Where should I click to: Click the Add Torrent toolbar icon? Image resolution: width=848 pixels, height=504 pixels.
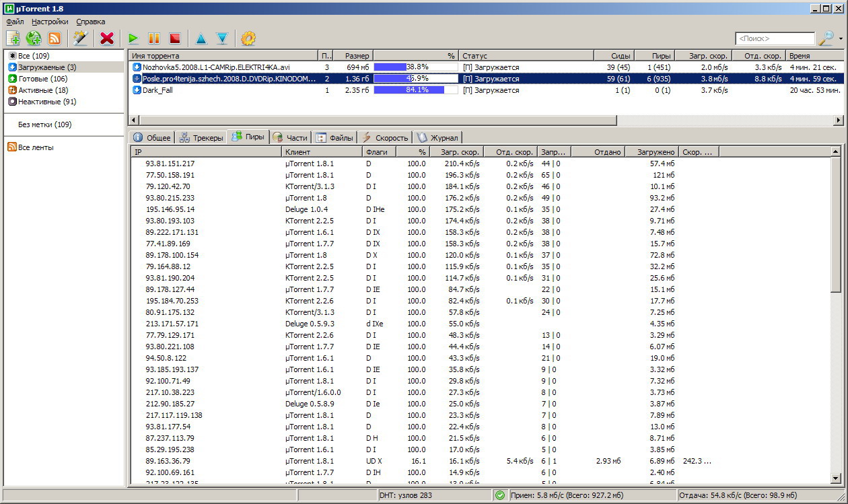(x=13, y=38)
